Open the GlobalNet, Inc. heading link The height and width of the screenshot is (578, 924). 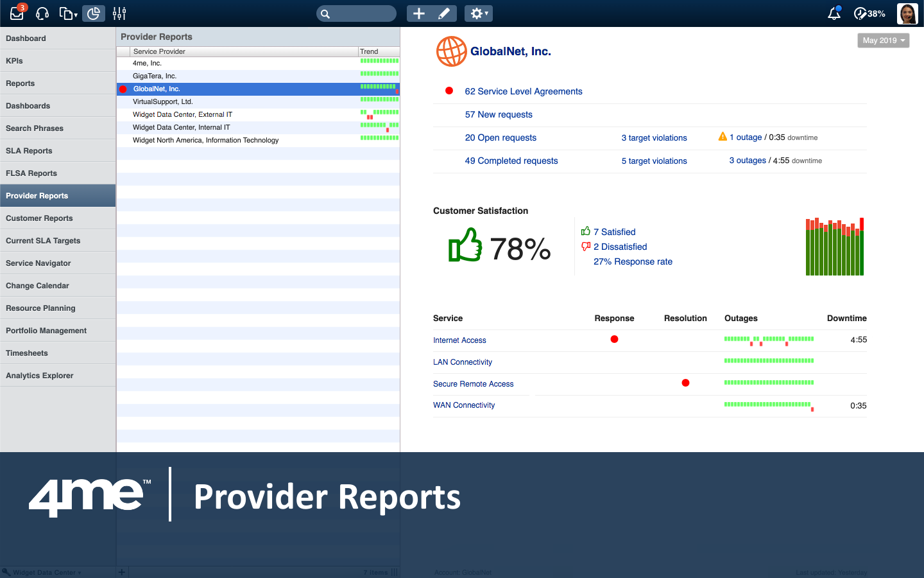511,51
